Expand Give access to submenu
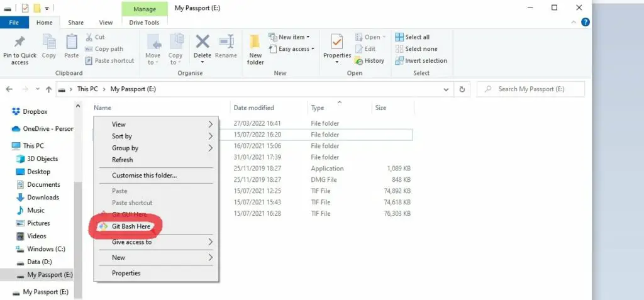The image size is (644, 300). pos(156,242)
